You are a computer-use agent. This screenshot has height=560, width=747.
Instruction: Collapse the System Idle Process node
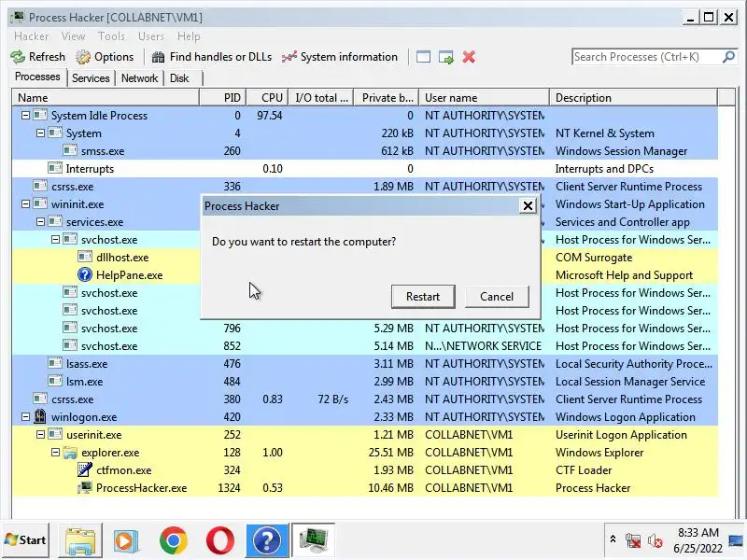tap(25, 115)
